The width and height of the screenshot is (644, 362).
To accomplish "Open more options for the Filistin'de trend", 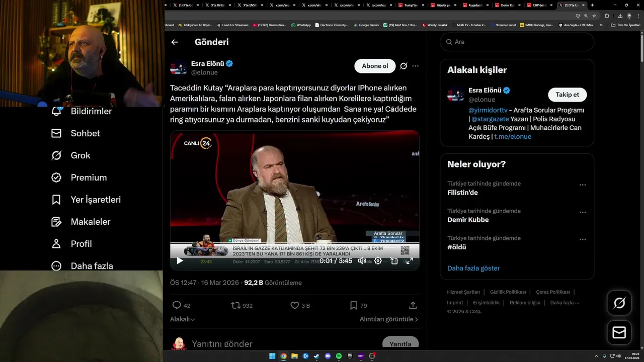I will coord(583,185).
